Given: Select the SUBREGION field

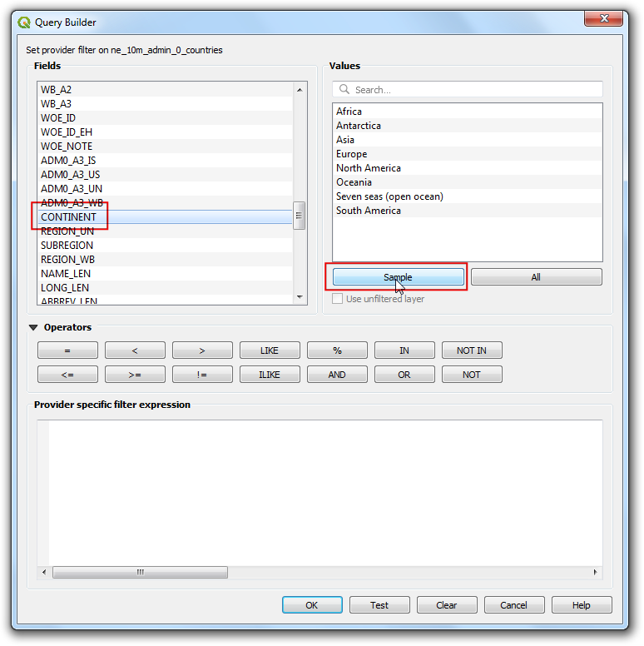Looking at the screenshot, I should click(x=67, y=246).
